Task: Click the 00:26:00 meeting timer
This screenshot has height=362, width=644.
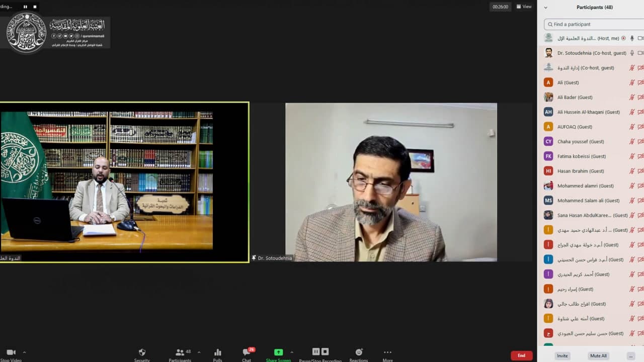Action: (x=501, y=7)
